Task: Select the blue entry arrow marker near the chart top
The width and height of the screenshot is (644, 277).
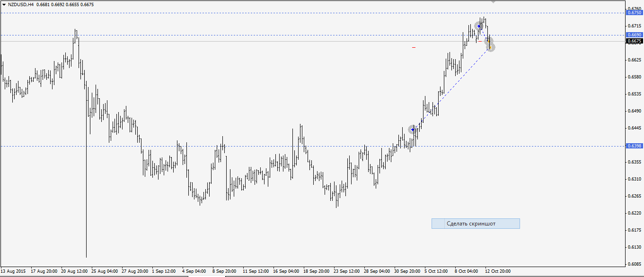Action: (x=479, y=26)
